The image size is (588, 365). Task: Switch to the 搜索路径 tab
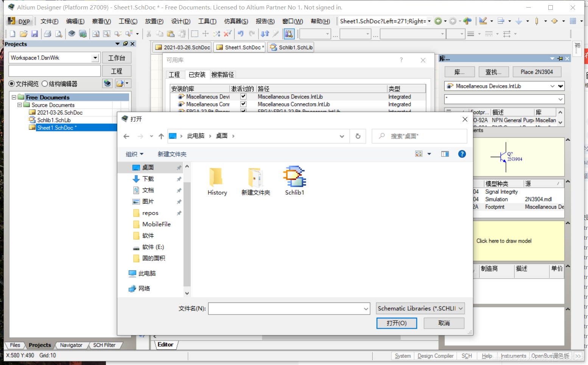[222, 75]
